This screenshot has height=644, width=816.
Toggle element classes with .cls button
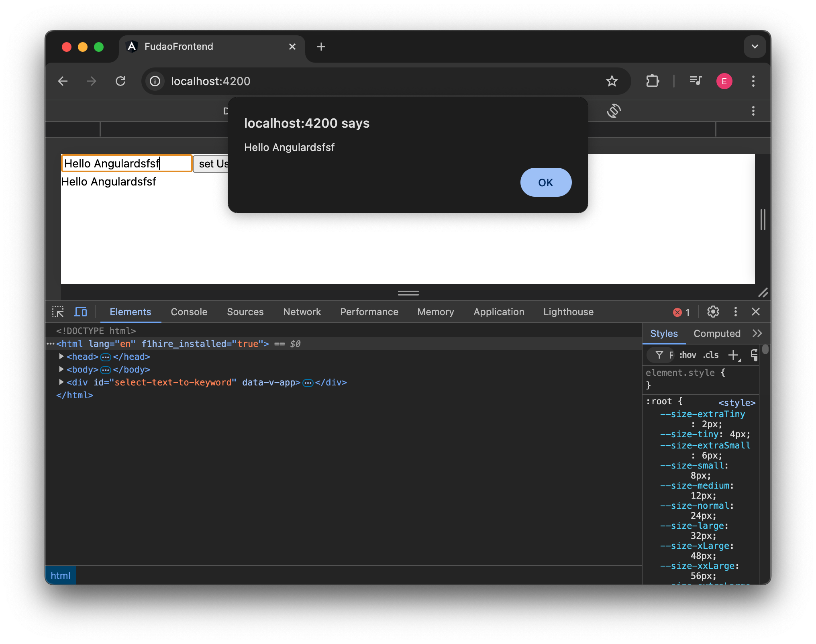(x=710, y=355)
